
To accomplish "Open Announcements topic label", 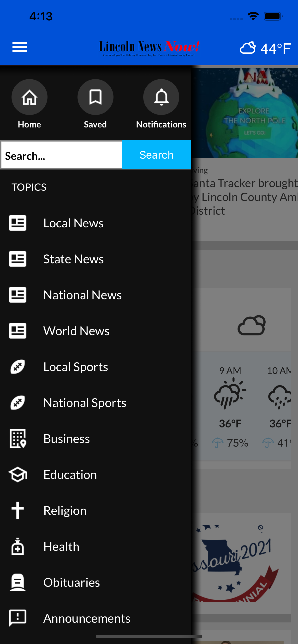I will 87,618.
